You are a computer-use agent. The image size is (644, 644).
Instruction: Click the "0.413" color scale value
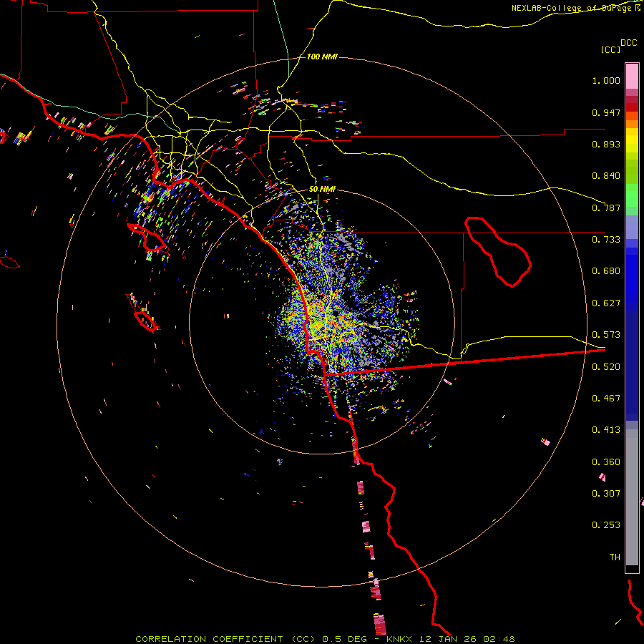(x=606, y=430)
